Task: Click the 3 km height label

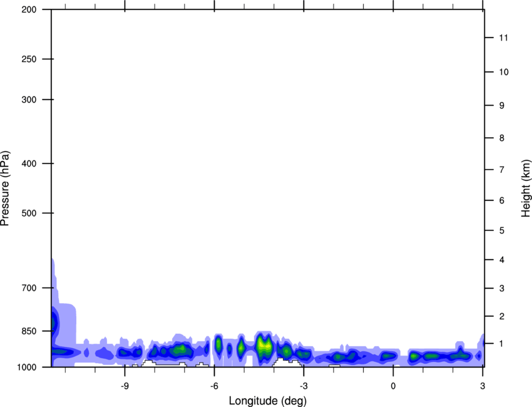Action: coord(502,289)
